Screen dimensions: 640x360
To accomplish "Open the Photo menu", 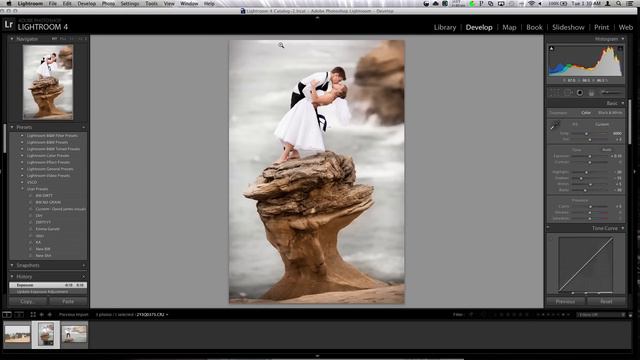I will point(108,3).
